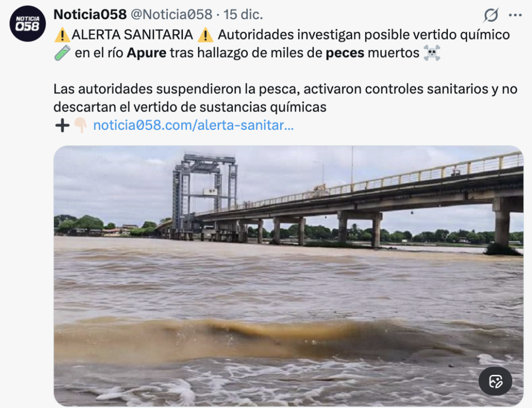The width and height of the screenshot is (532, 408).
Task: Click the first warning emoji before ALERTA
Action: [62, 35]
